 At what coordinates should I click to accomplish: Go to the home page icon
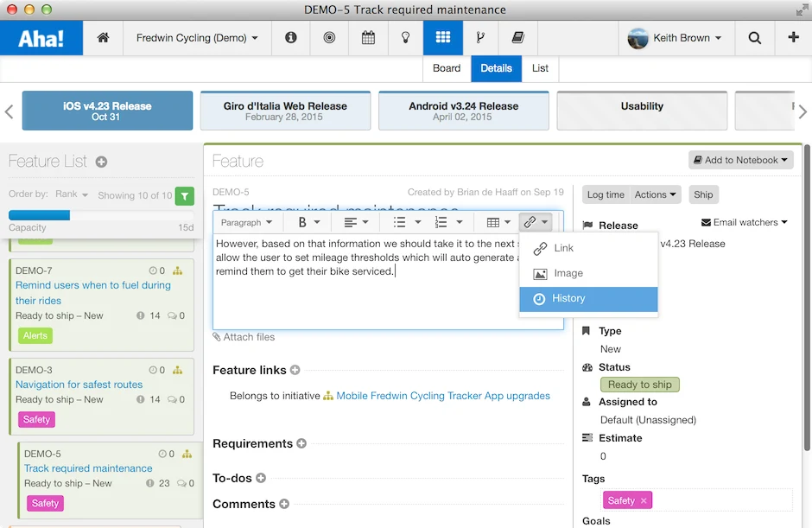[103, 37]
